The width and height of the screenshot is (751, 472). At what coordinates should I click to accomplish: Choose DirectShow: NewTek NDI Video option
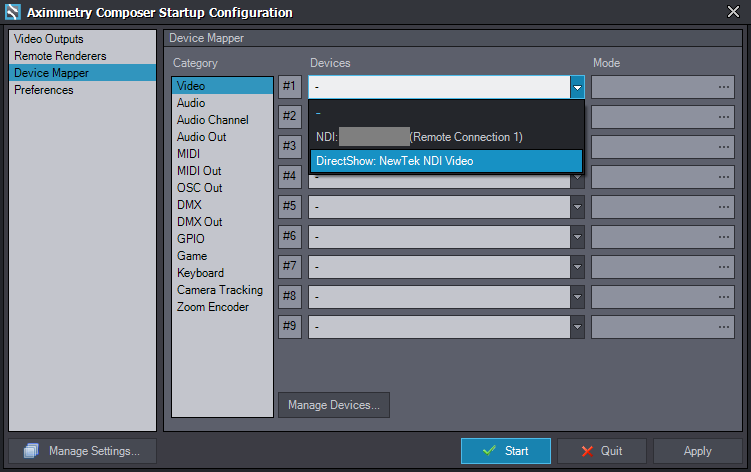click(445, 160)
